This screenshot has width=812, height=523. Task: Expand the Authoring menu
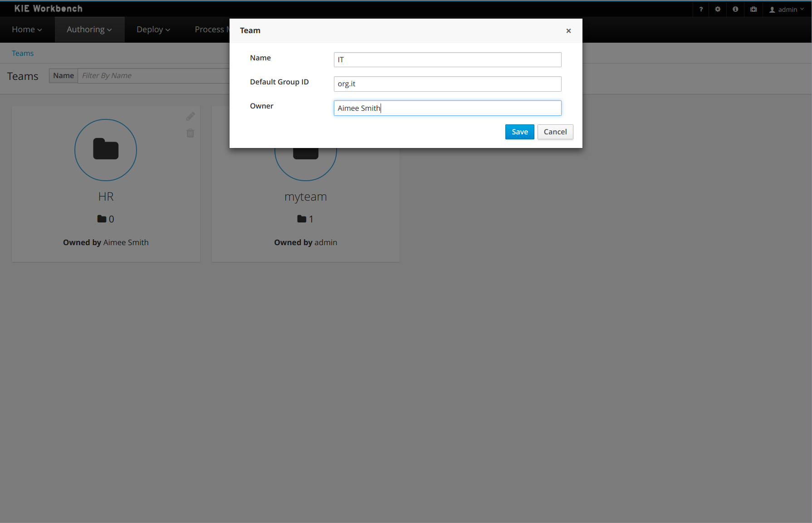point(89,30)
